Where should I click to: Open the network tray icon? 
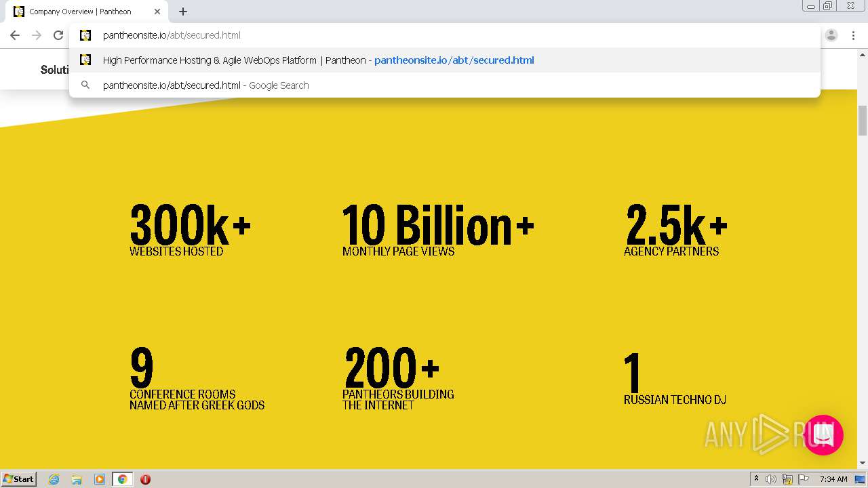tap(787, 479)
